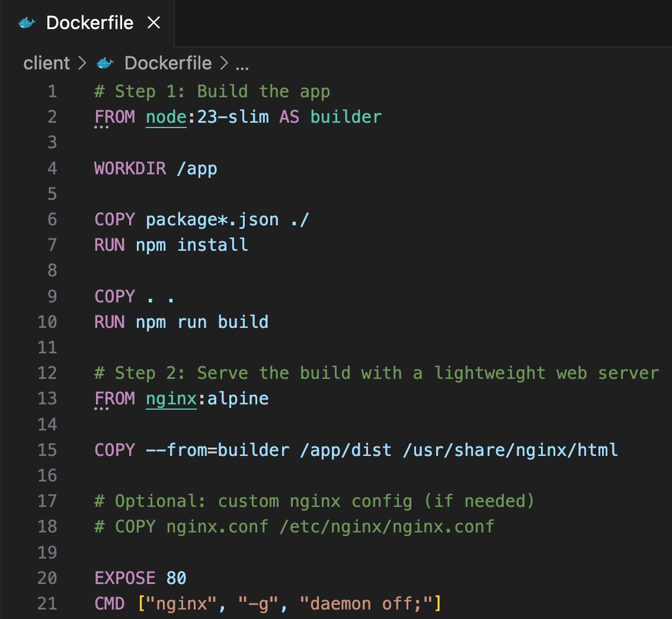The height and width of the screenshot is (619, 672).
Task: Click the commented-out nginx.conf COPY line
Action: coord(293,526)
